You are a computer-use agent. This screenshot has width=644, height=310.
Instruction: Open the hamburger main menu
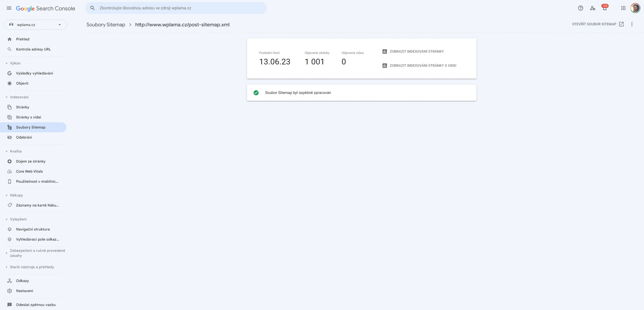9,8
